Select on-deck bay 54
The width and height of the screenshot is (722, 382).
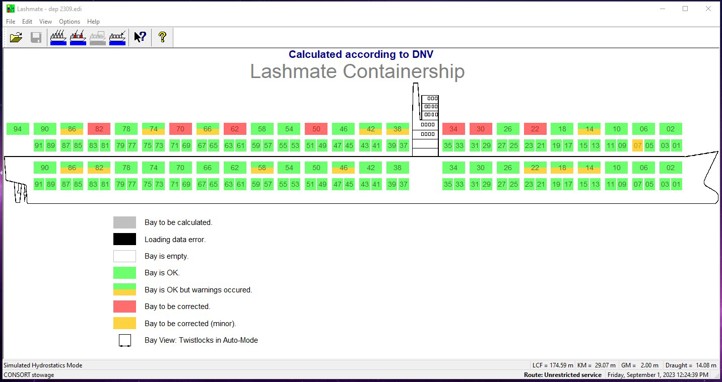[x=289, y=129]
